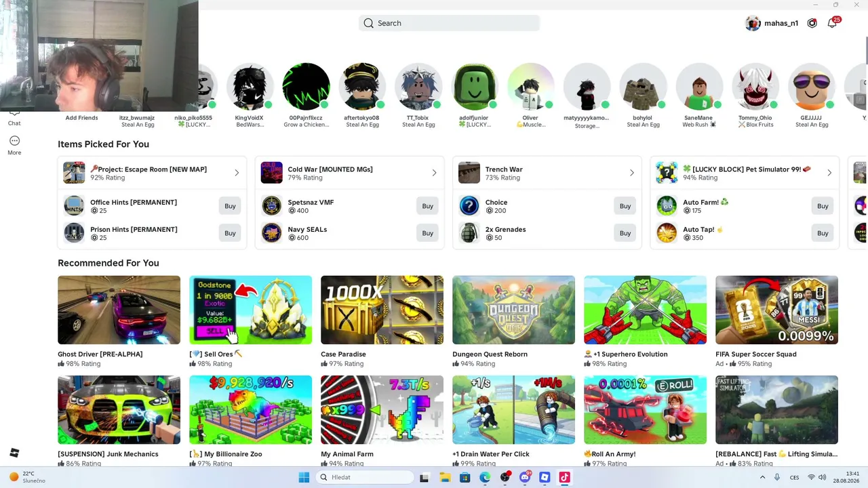868x488 pixels.
Task: Buy the Navy SEALs item
Action: click(x=427, y=233)
